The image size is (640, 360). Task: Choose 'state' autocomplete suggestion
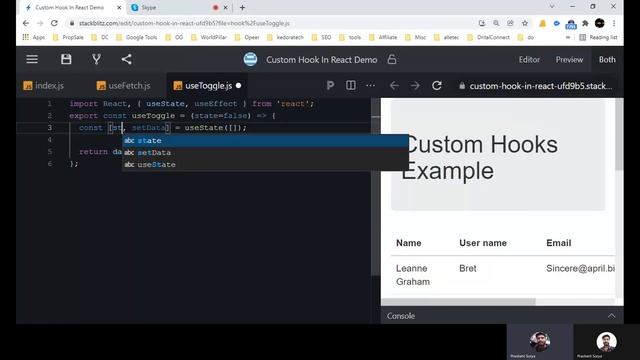(265, 140)
